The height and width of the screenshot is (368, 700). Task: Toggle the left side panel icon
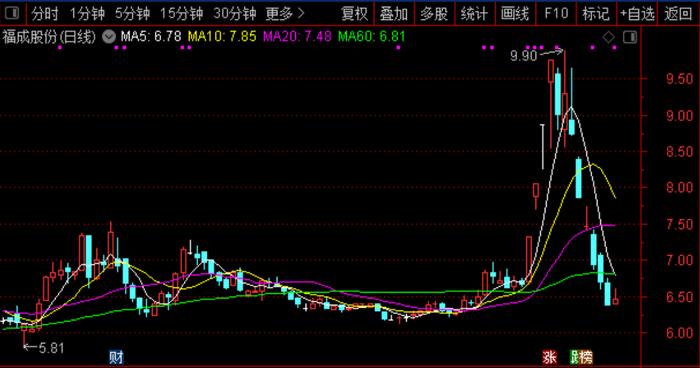click(12, 13)
